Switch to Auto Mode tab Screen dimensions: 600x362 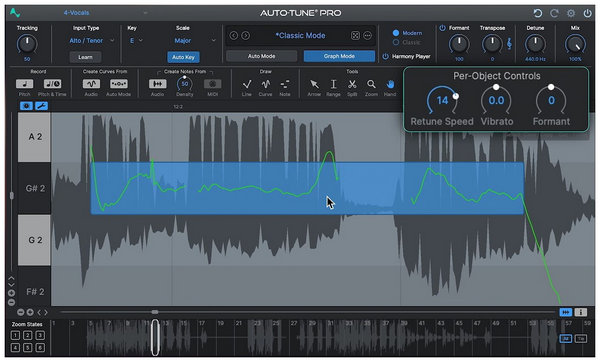tap(262, 56)
